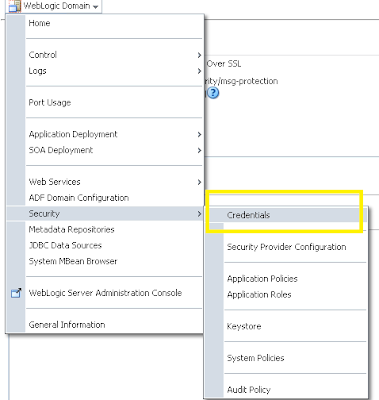This screenshot has width=379, height=400.
Task: Select Home from the menu
Action: point(39,23)
